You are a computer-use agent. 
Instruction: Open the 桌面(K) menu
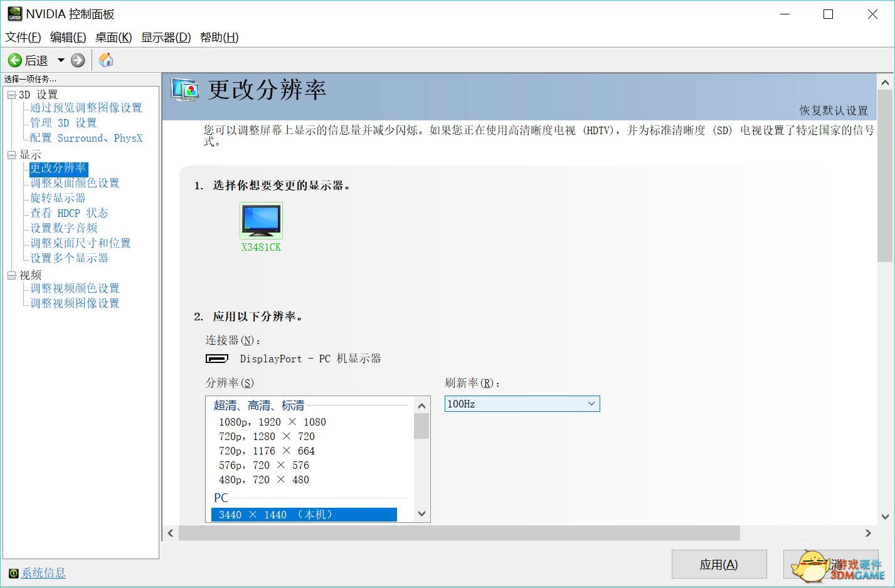pos(114,38)
